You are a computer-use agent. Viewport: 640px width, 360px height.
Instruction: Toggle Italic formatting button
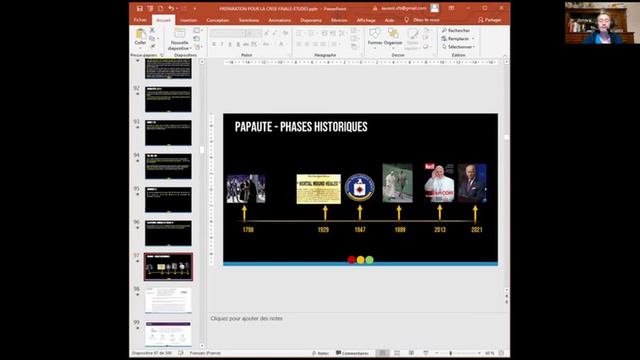click(222, 44)
